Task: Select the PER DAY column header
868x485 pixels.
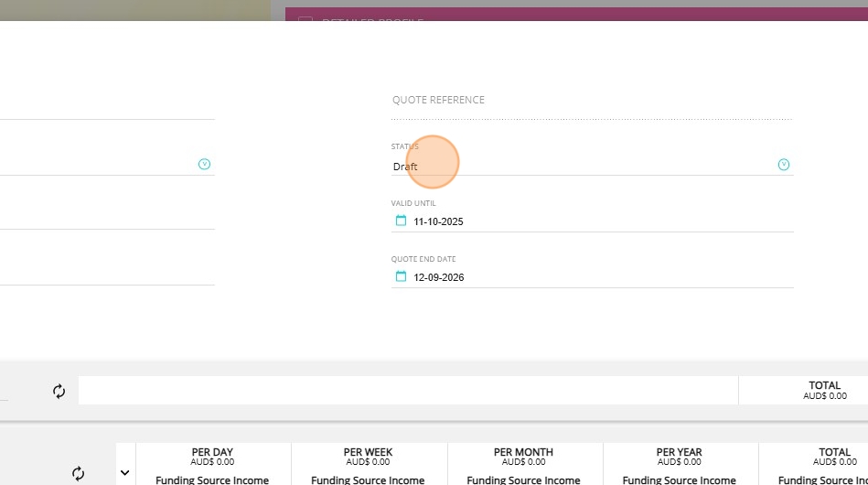Action: [x=212, y=452]
